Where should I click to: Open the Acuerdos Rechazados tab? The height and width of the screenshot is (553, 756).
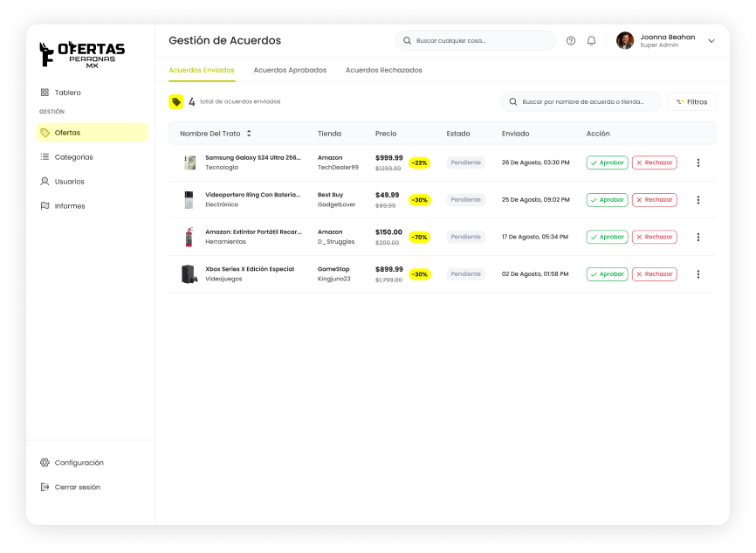point(383,70)
